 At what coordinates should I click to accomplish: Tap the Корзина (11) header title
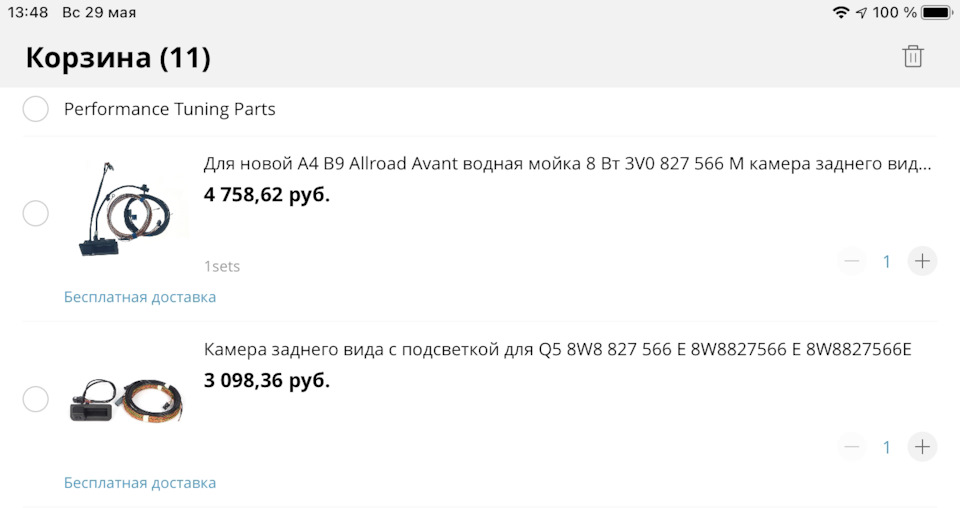coord(118,58)
